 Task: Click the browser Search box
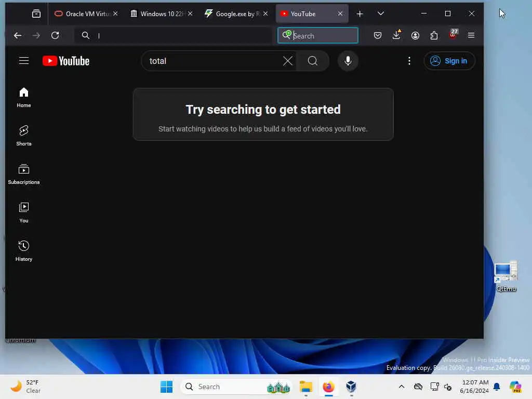click(318, 36)
